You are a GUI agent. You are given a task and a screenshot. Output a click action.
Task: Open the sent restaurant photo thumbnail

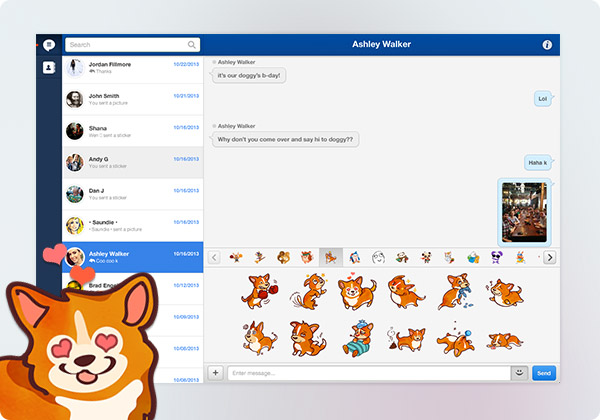click(524, 212)
